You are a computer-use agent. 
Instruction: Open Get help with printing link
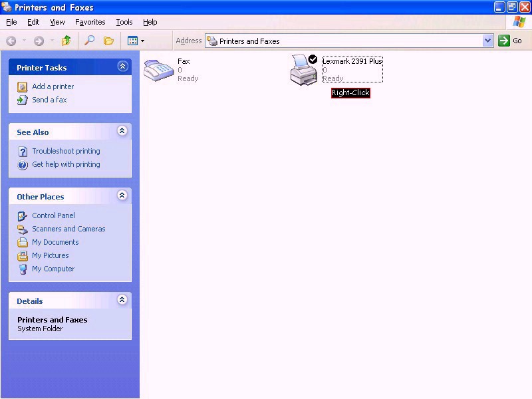pos(66,164)
